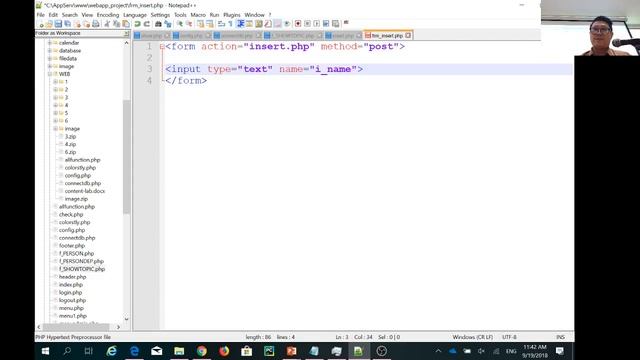Click the New file toolbar icon
This screenshot has height=360, width=640.
point(41,24)
